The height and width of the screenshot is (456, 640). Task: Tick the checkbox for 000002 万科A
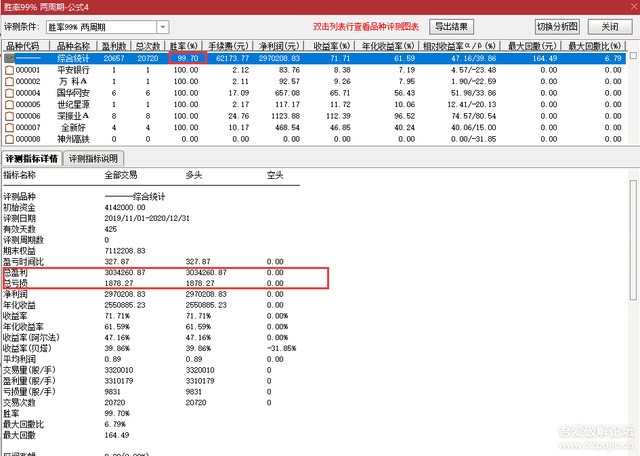coord(9,82)
